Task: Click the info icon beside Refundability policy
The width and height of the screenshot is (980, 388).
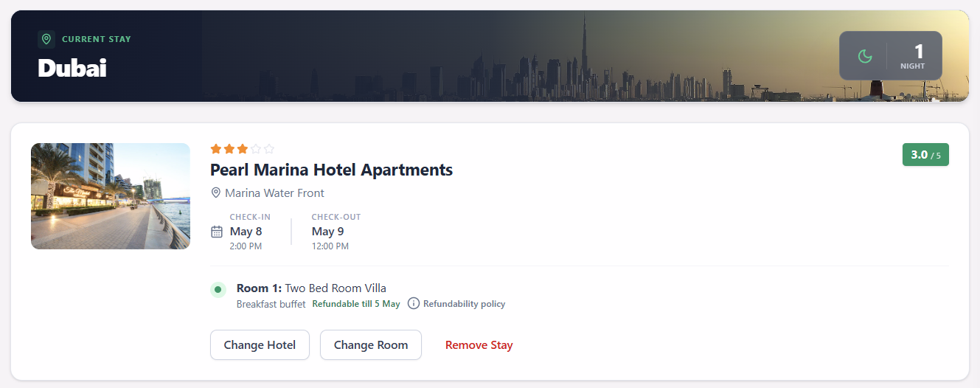Action: [x=414, y=303]
